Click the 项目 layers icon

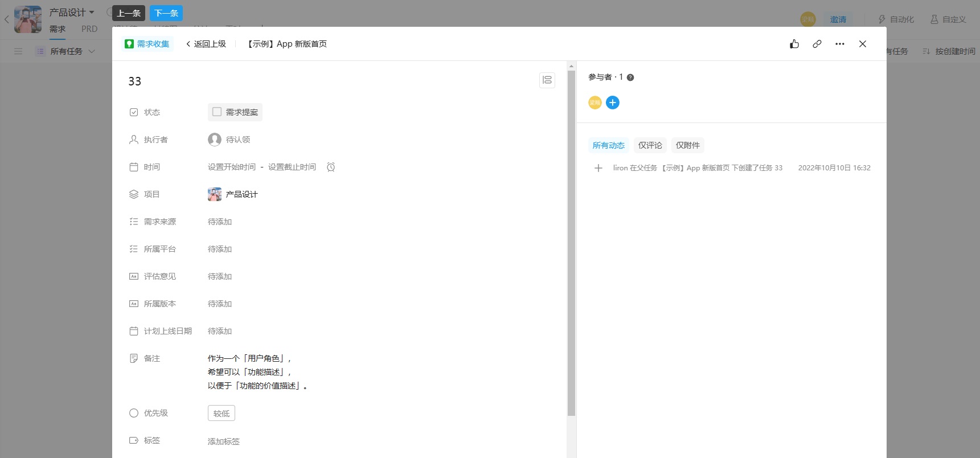pyautogui.click(x=134, y=194)
